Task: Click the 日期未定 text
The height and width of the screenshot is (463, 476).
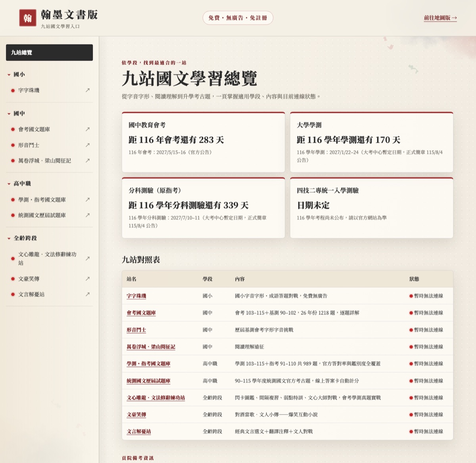Action: tap(313, 205)
